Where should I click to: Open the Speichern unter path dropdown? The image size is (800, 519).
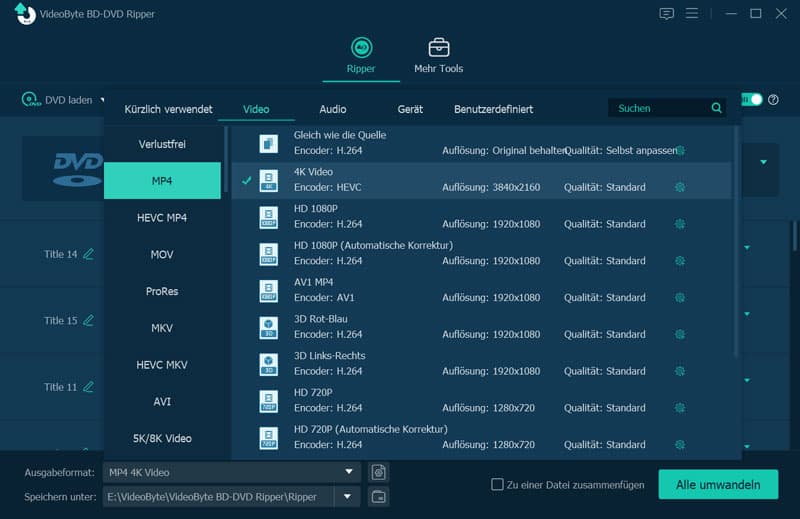coord(347,497)
